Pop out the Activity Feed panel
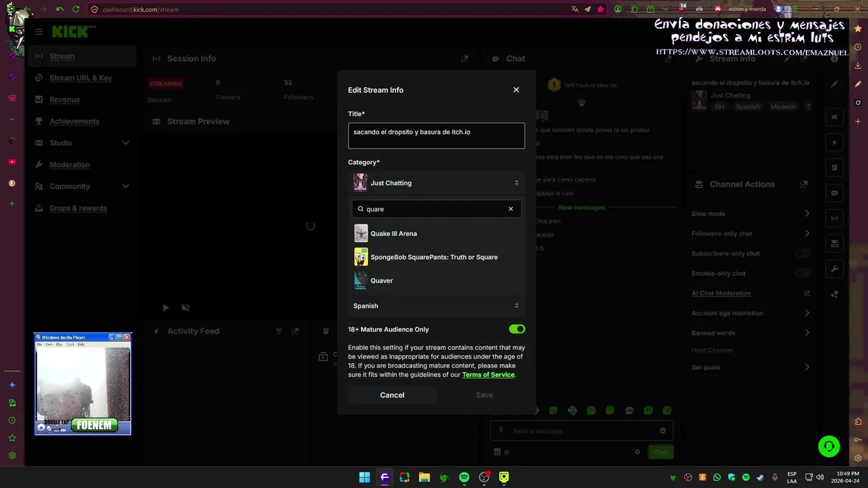Image resolution: width=868 pixels, height=488 pixels. tap(295, 331)
